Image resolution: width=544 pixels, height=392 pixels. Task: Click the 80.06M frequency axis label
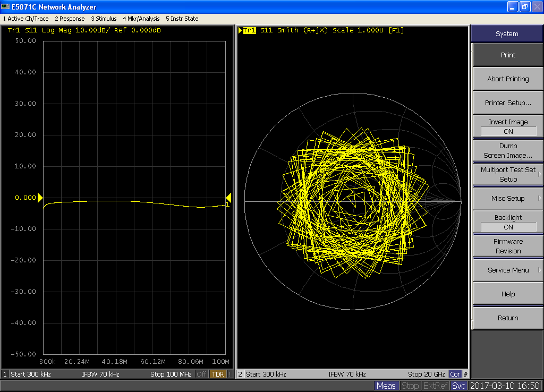[191, 362]
